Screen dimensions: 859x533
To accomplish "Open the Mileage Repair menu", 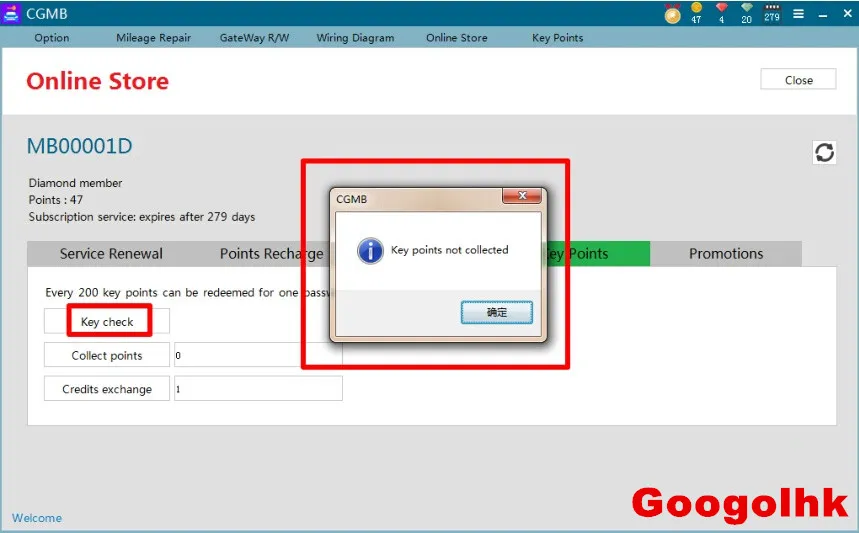I will pyautogui.click(x=153, y=38).
